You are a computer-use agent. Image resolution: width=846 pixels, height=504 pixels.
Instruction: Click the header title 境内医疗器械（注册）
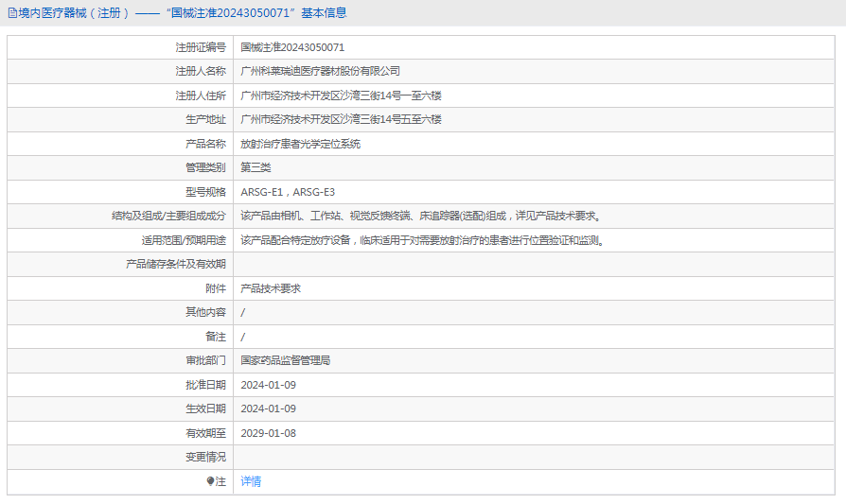point(75,13)
